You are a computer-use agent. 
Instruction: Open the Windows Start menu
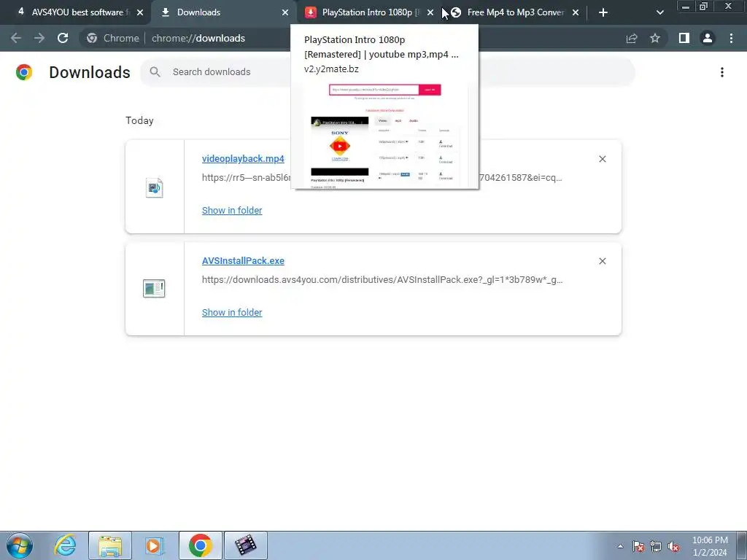coord(20,545)
